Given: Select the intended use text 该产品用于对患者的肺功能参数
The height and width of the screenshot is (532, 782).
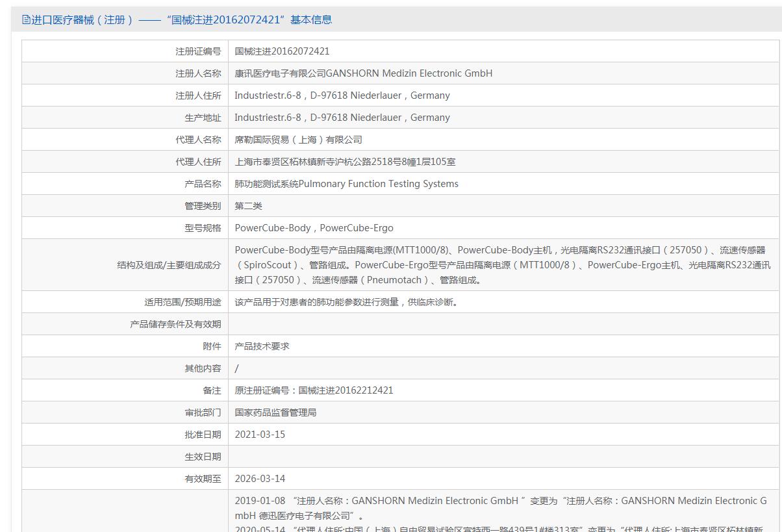Looking at the screenshot, I should tap(347, 302).
